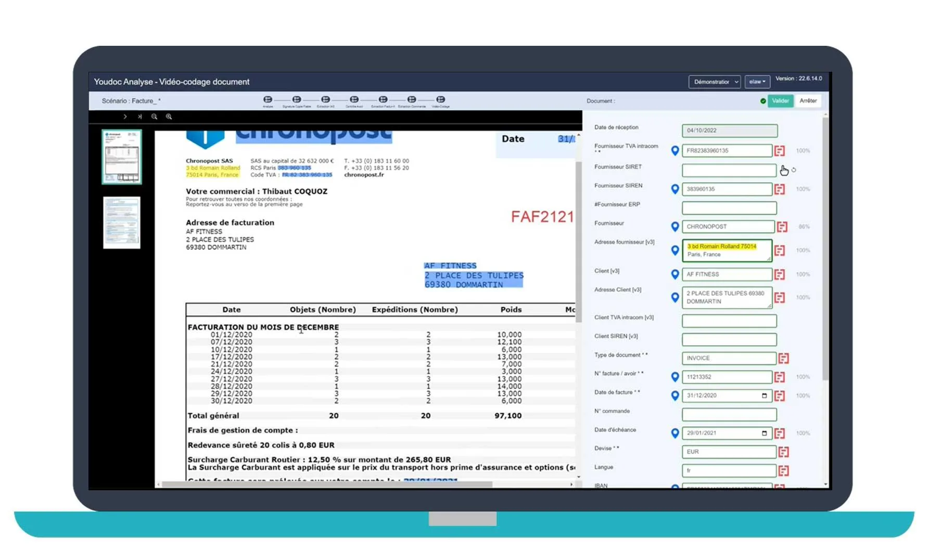Click the Langue field containing fr
The width and height of the screenshot is (941, 560).
pos(729,470)
